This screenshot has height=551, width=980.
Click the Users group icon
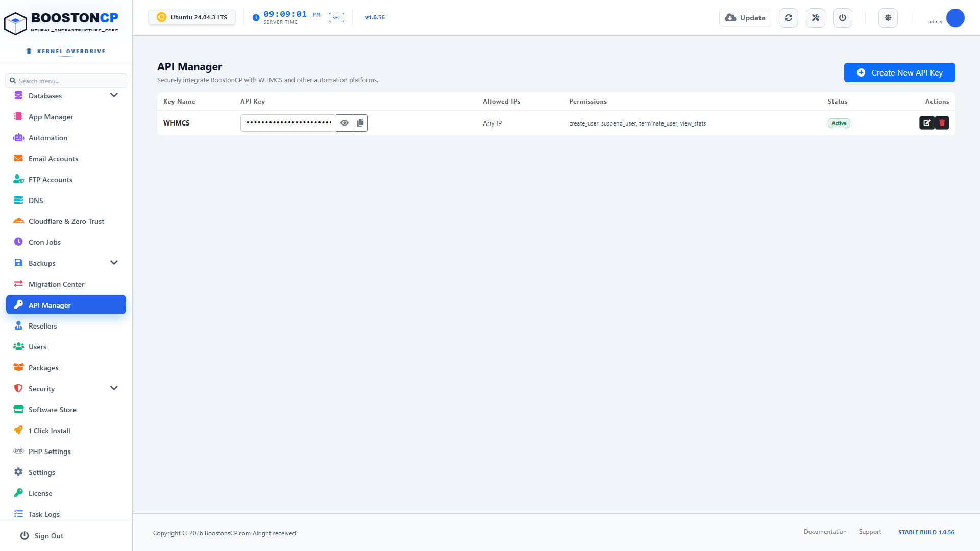tap(18, 346)
